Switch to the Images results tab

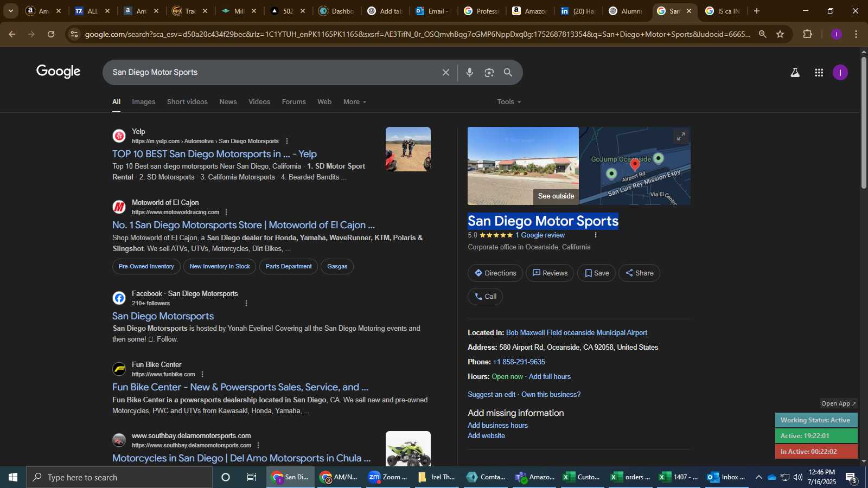pos(144,102)
